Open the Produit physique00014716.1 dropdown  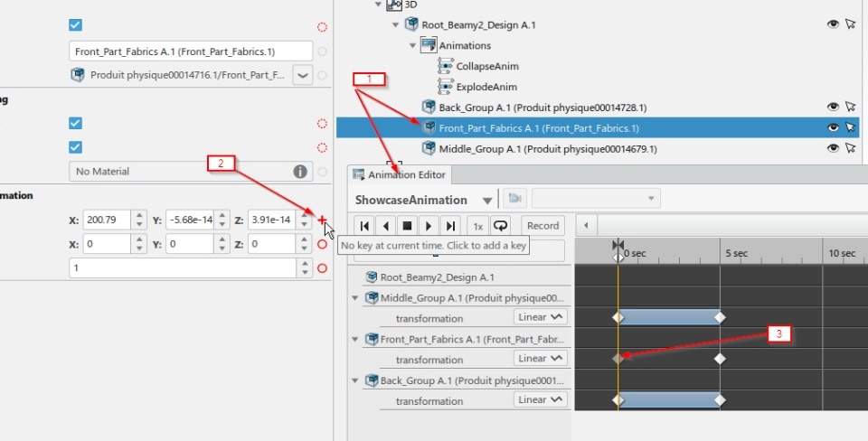[x=302, y=75]
